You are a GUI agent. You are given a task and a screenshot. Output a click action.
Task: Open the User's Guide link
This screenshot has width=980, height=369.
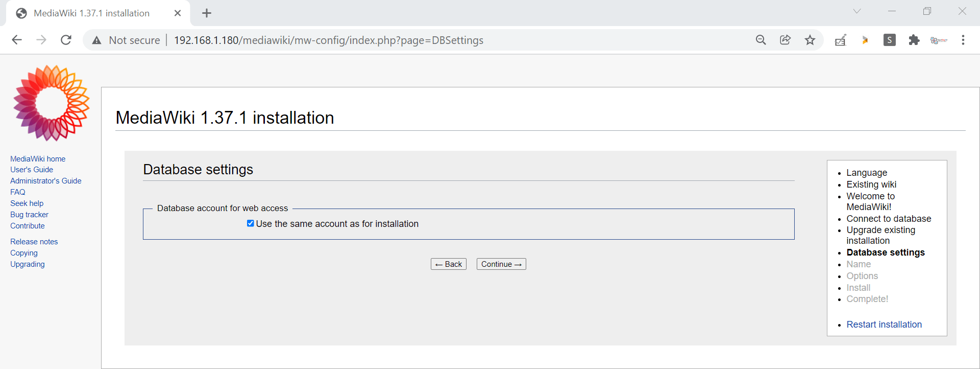coord(32,170)
